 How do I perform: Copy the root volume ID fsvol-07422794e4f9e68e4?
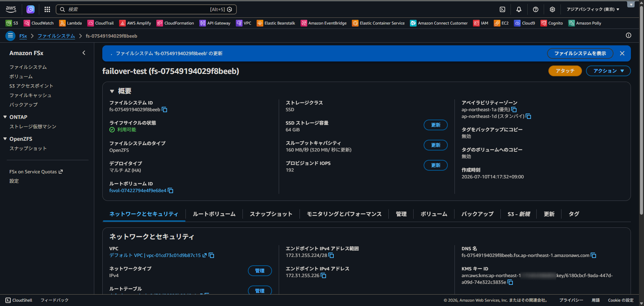tap(171, 191)
